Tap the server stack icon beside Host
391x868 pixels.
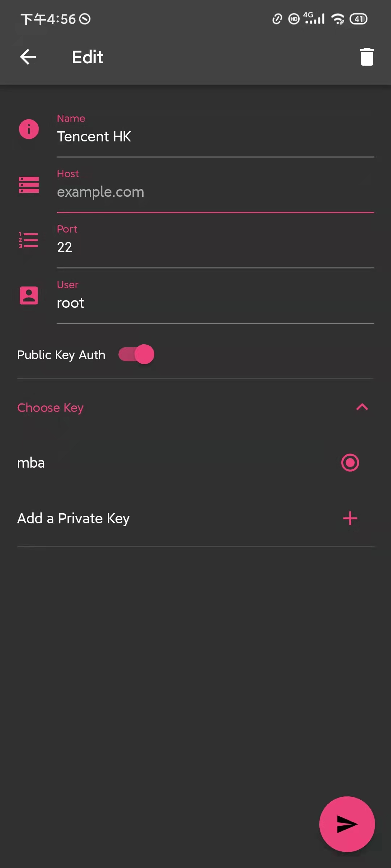click(x=29, y=185)
